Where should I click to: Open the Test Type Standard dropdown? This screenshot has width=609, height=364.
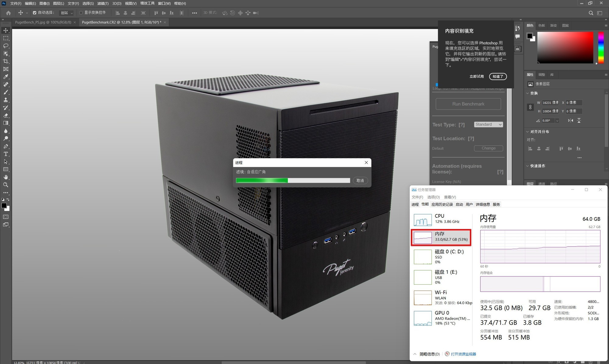(488, 124)
